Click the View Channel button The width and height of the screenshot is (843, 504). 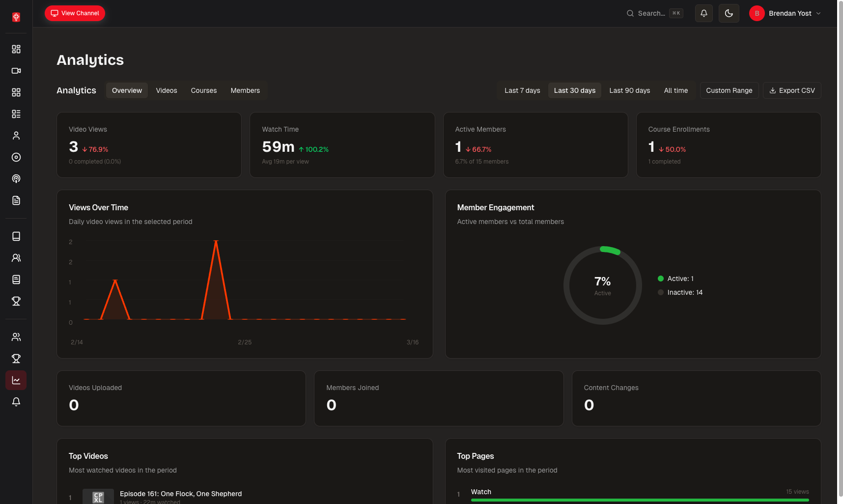[75, 13]
